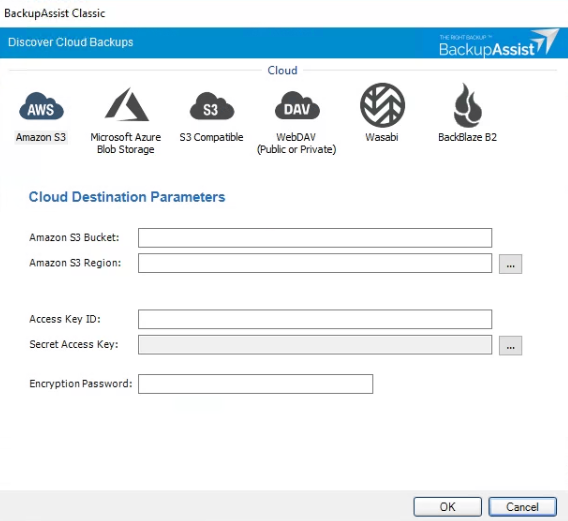Viewport: 568px width, 521px height.
Task: Select the Wasabi storage icon
Action: pos(383,105)
